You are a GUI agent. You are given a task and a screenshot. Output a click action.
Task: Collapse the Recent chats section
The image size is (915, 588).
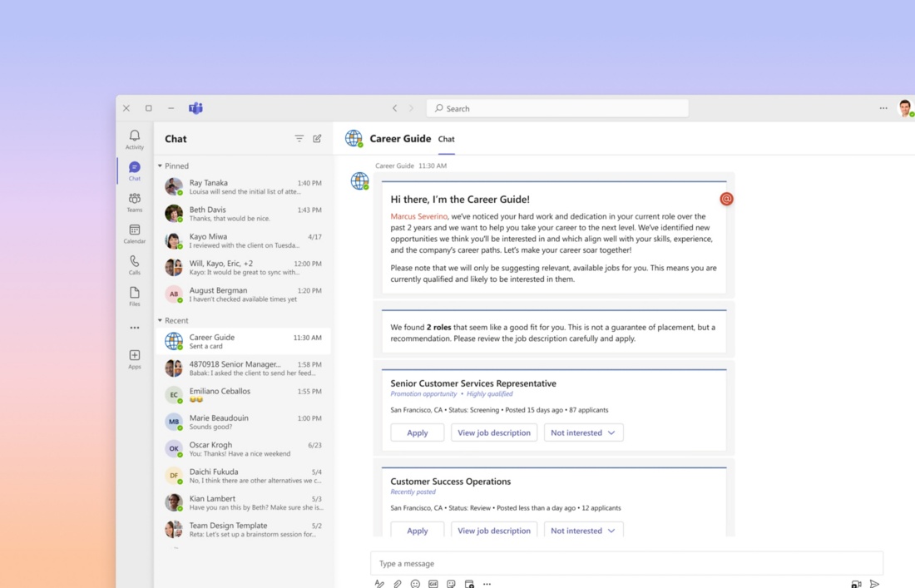tap(160, 321)
